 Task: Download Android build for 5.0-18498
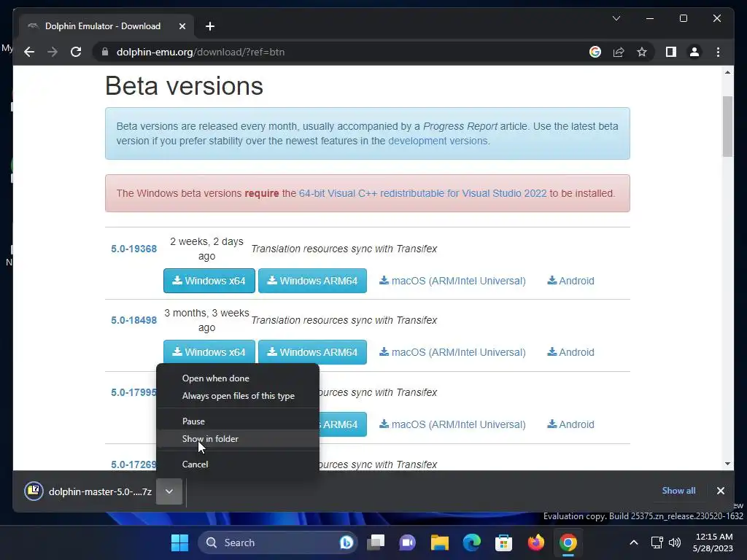pyautogui.click(x=570, y=352)
